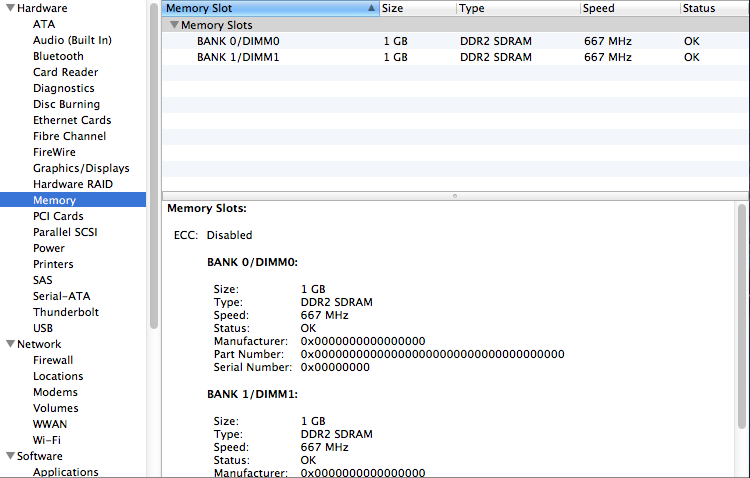Screen dimensions: 750x478
Task: Select Disc Burning entry
Action: pyautogui.click(x=66, y=104)
